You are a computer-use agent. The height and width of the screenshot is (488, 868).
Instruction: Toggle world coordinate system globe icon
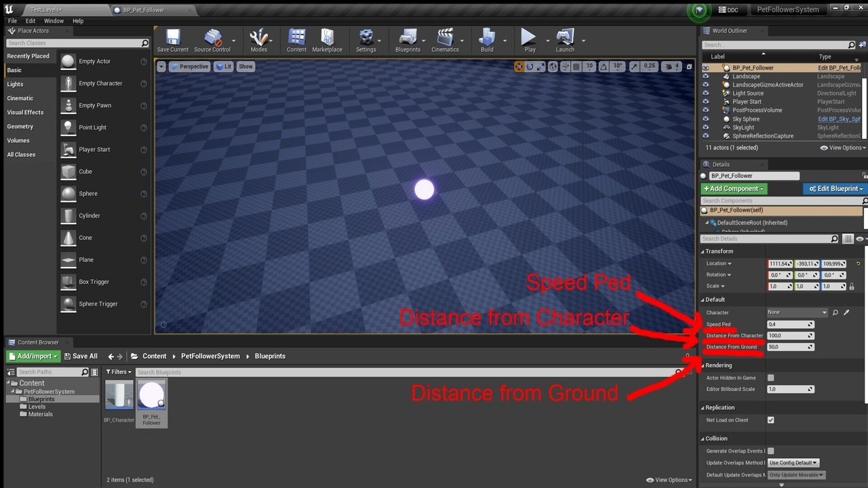[x=553, y=66]
